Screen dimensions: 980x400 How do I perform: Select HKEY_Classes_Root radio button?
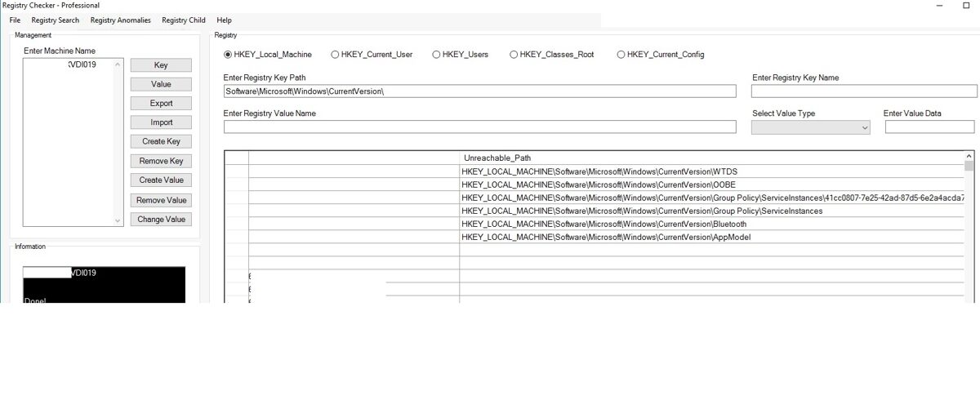click(551, 55)
